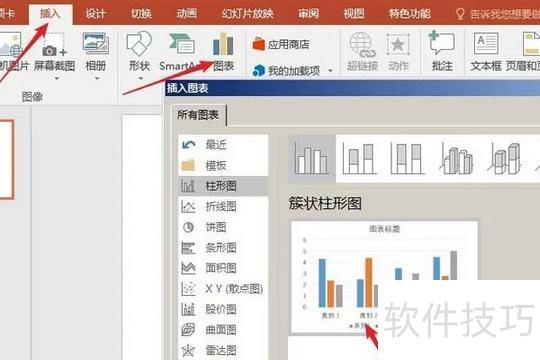The height and width of the screenshot is (360, 540).
Task: Click the Tell Me search box (告诉我您想要)
Action: pyautogui.click(x=498, y=14)
